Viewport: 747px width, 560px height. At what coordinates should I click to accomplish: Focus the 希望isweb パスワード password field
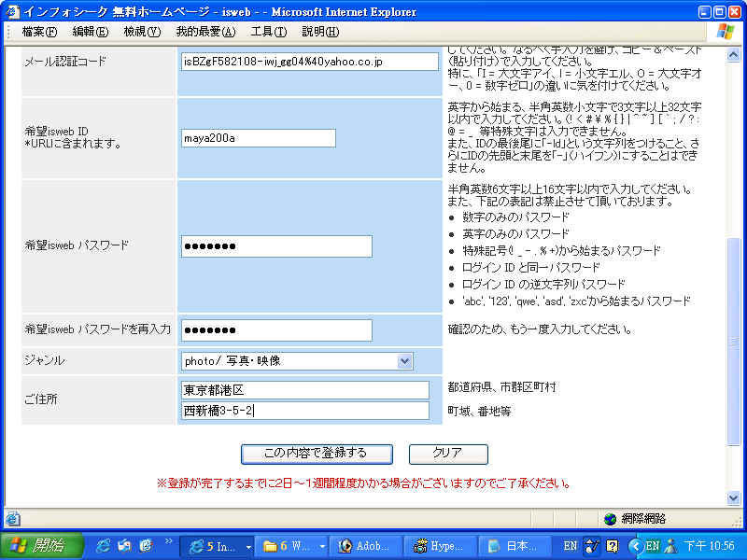click(x=276, y=246)
